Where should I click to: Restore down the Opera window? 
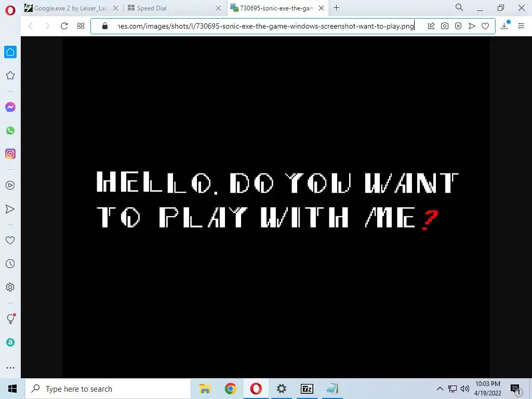(500, 8)
